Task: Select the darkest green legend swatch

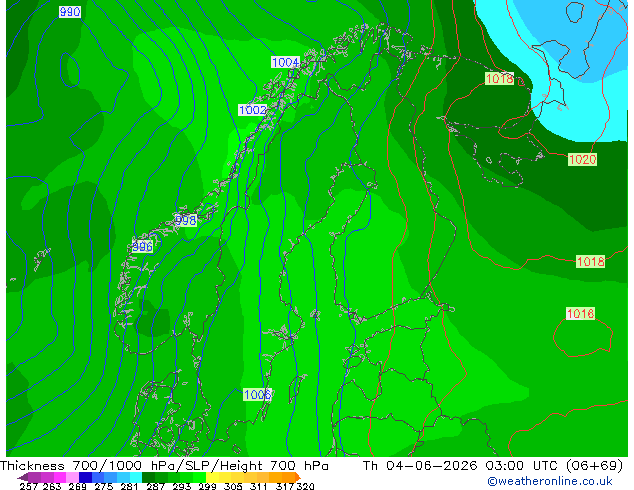Action: pos(148,477)
